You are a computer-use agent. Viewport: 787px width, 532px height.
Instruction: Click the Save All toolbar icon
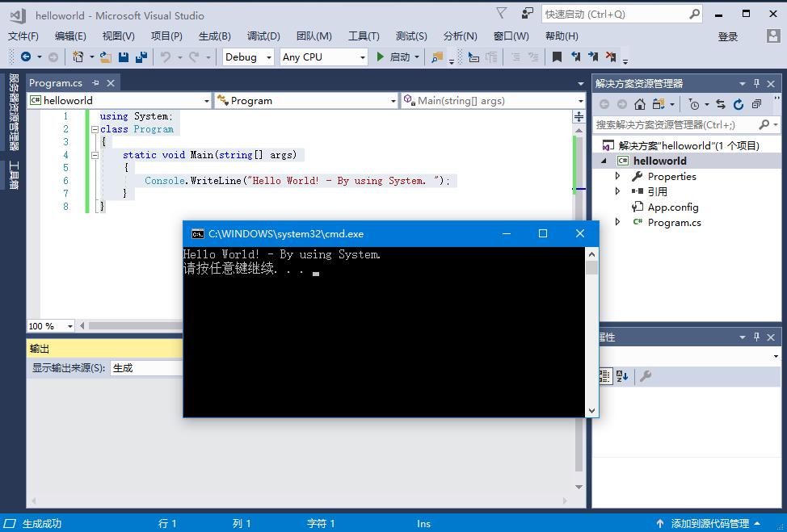tap(141, 57)
